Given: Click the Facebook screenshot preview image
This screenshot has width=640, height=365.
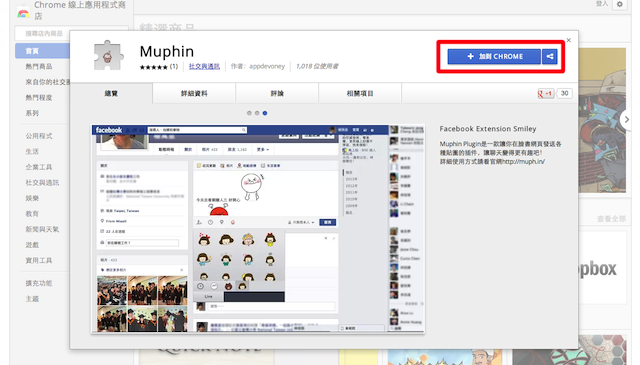Looking at the screenshot, I should pyautogui.click(x=258, y=229).
